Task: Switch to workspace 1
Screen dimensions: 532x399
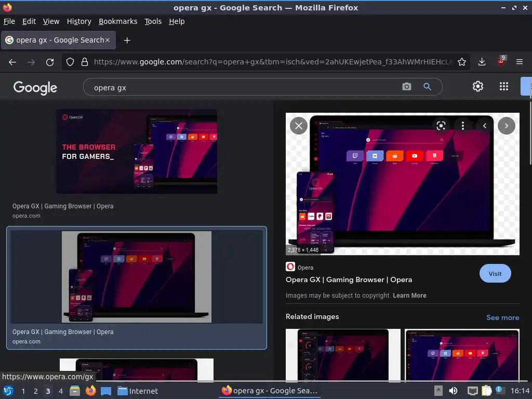Action: (23, 391)
